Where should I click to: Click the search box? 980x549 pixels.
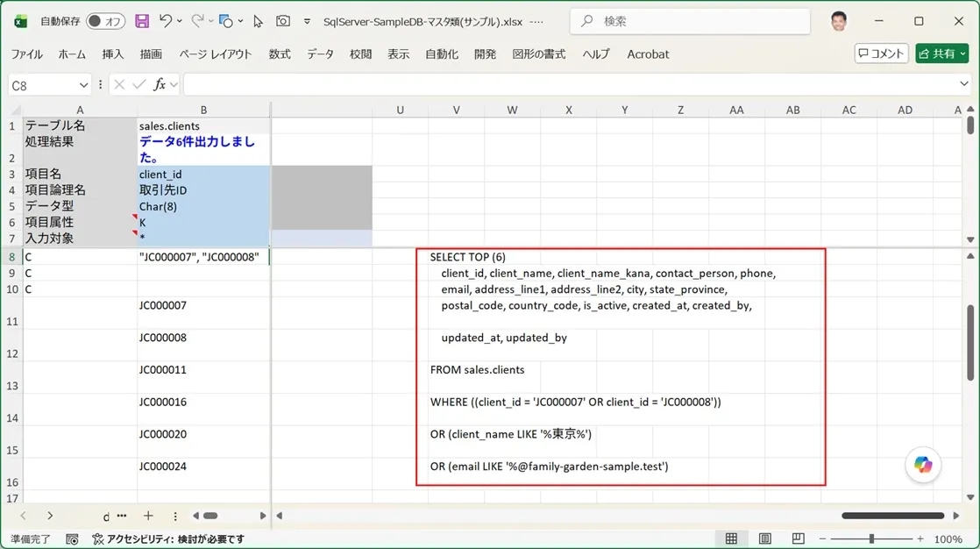[690, 21]
